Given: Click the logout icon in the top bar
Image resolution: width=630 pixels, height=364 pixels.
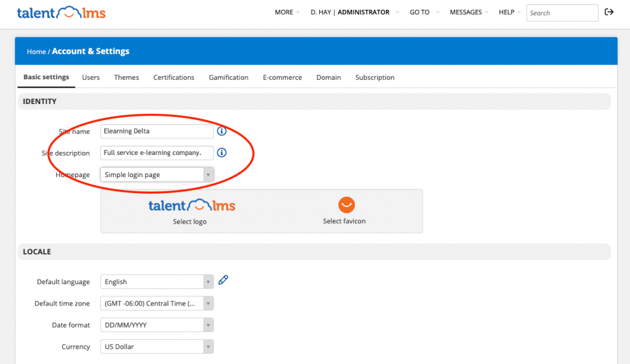Looking at the screenshot, I should pyautogui.click(x=608, y=12).
